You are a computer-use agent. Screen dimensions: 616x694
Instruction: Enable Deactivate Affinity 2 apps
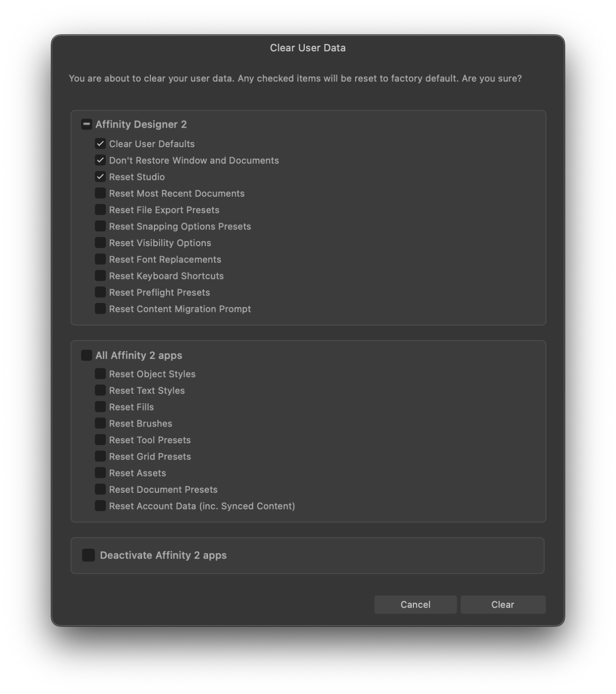[88, 555]
